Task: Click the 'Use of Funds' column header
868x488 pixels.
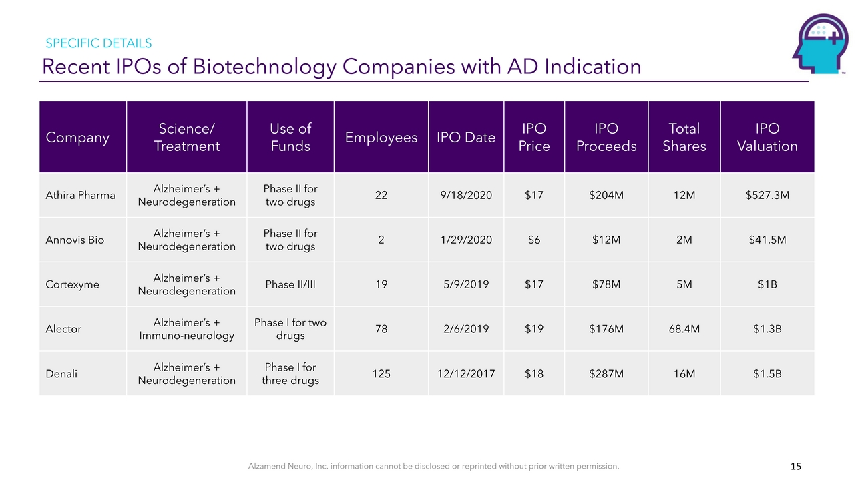Action: coord(290,137)
